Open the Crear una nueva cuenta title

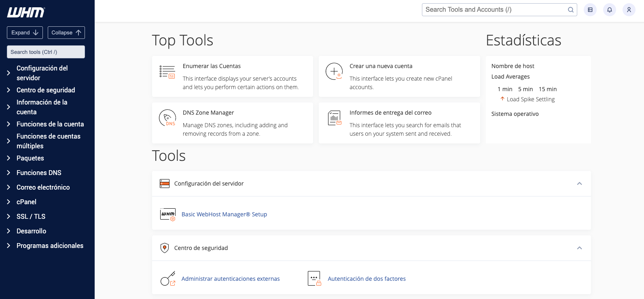(x=381, y=66)
